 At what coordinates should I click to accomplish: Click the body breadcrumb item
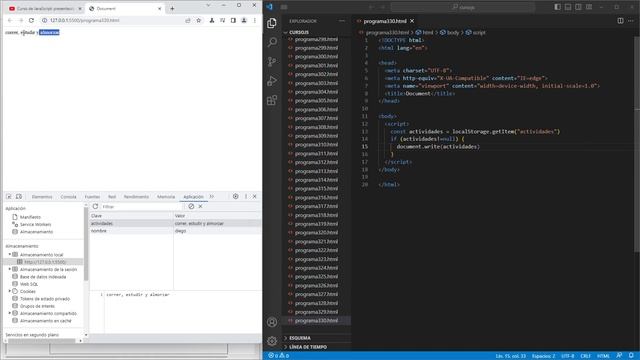point(449,33)
